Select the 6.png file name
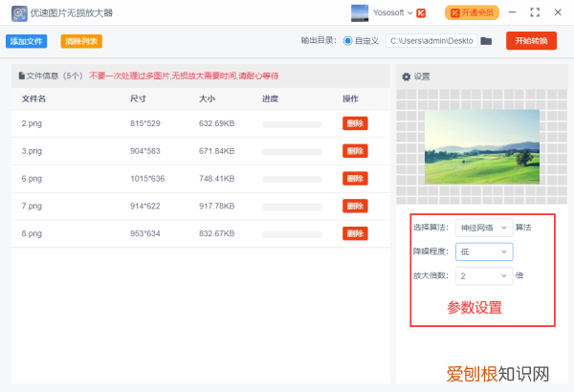574x392 pixels. tap(32, 179)
